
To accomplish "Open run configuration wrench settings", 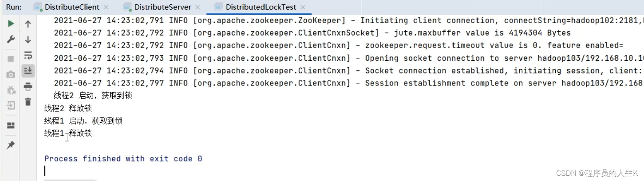I will (x=11, y=40).
